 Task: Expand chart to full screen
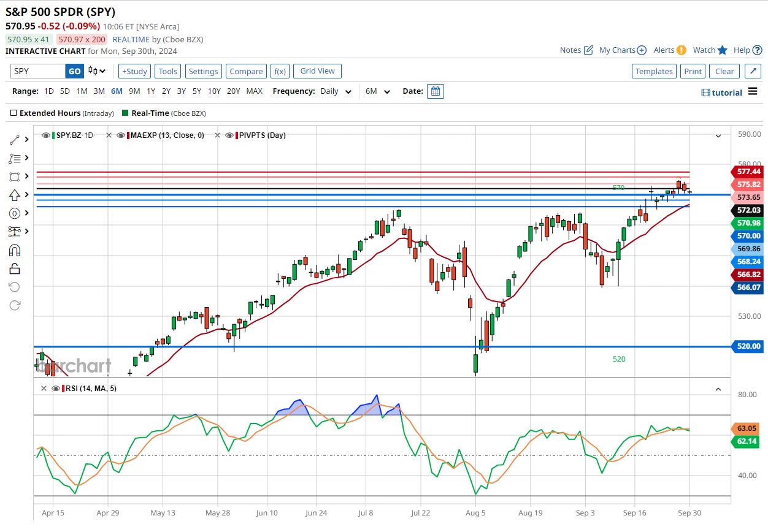click(x=753, y=71)
